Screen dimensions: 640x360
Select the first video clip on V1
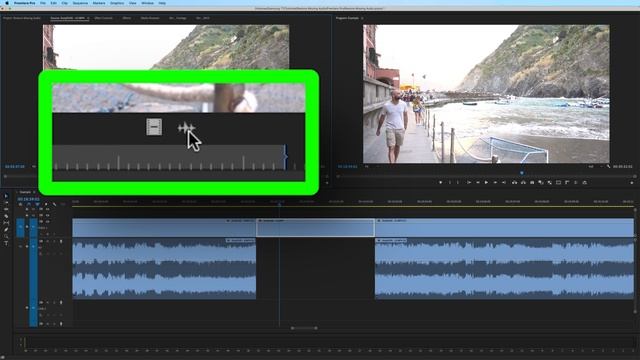(x=164, y=227)
